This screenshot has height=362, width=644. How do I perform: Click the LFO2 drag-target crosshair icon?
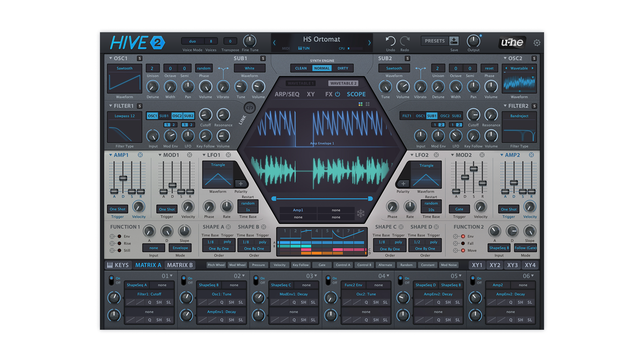tap(436, 155)
